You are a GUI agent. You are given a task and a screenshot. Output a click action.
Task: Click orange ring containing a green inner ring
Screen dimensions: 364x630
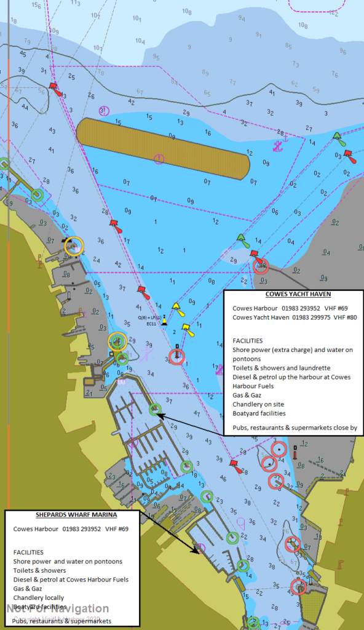tap(117, 341)
